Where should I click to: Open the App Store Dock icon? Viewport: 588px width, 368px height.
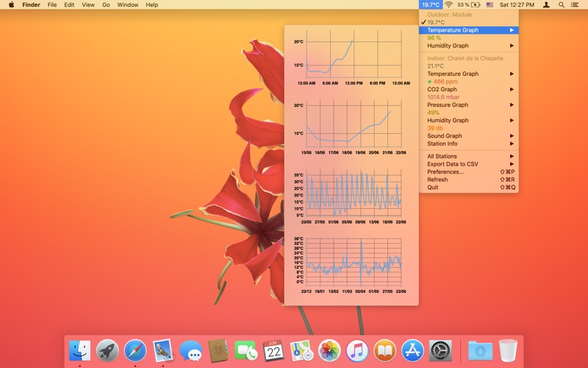pyautogui.click(x=412, y=350)
